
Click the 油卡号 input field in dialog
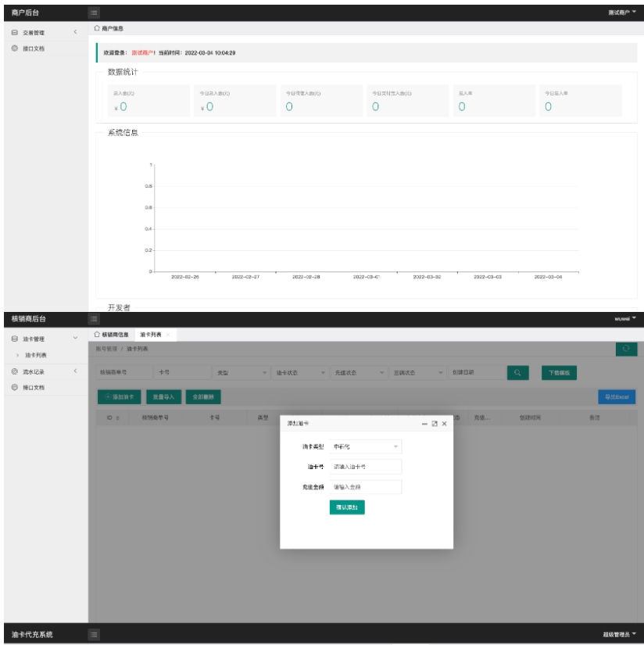[365, 468]
